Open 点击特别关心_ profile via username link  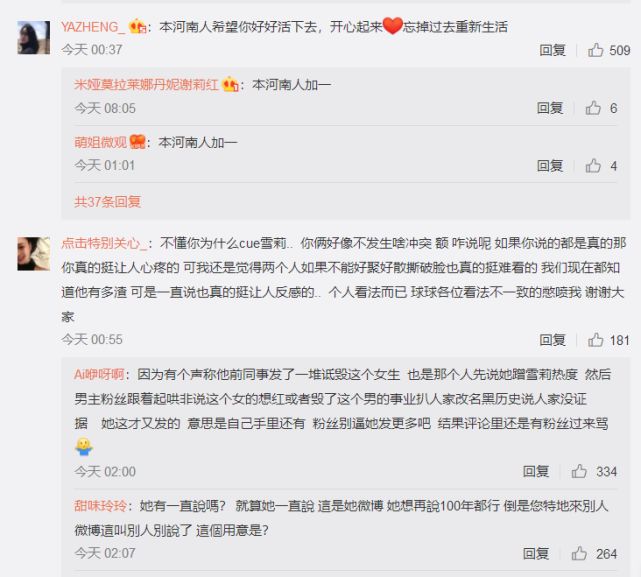[104, 243]
